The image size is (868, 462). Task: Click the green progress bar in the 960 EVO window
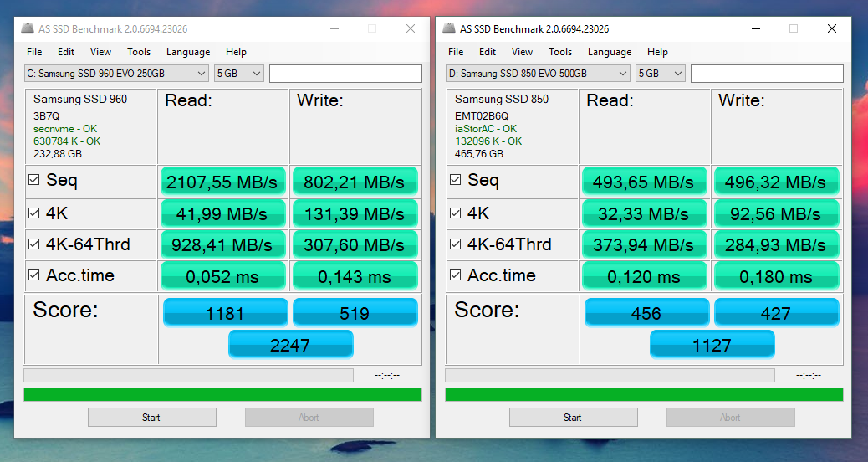pyautogui.click(x=222, y=394)
